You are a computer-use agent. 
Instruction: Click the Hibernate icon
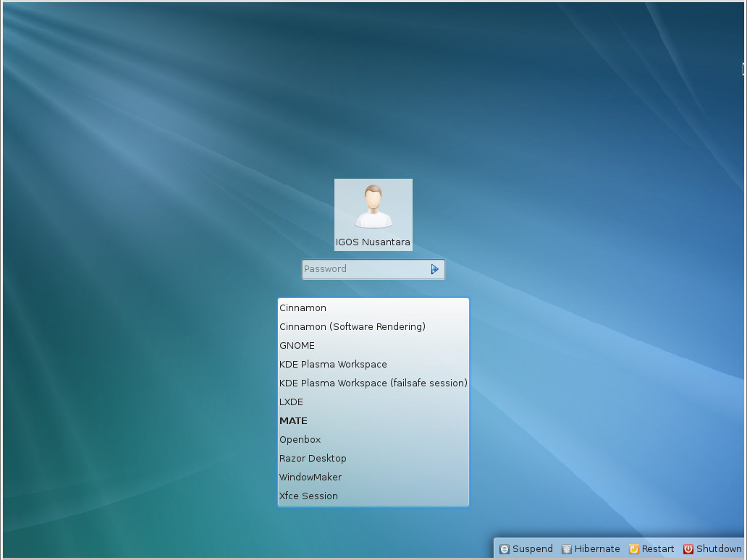[x=567, y=549]
